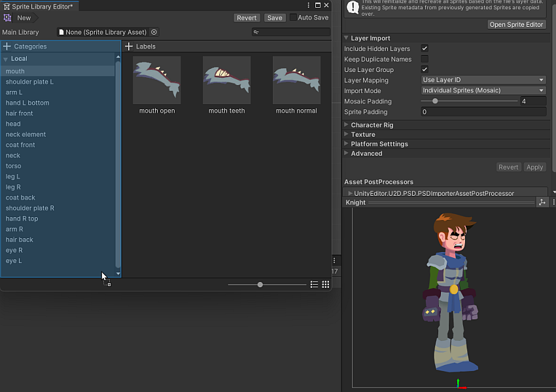Uncheck Include Hidden Layers

point(425,49)
